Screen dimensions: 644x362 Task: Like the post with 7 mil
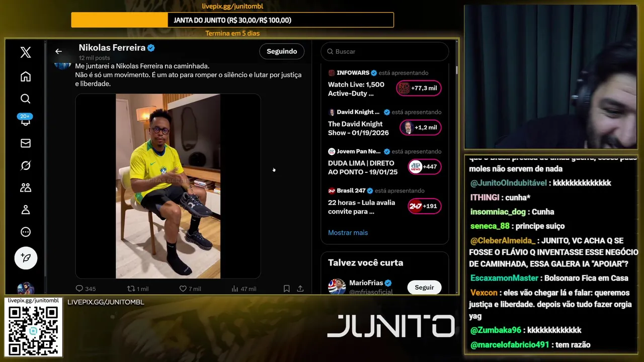(183, 289)
